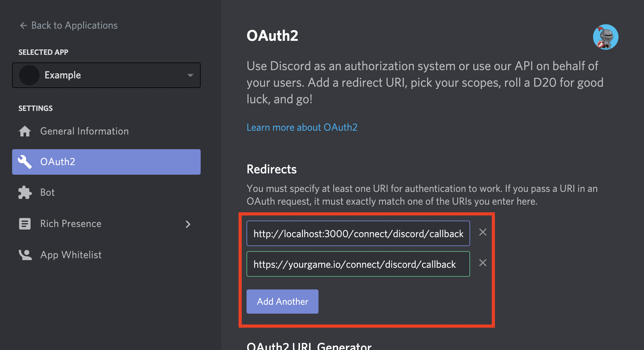Go to General Information settings
The height and width of the screenshot is (350, 644).
click(84, 131)
